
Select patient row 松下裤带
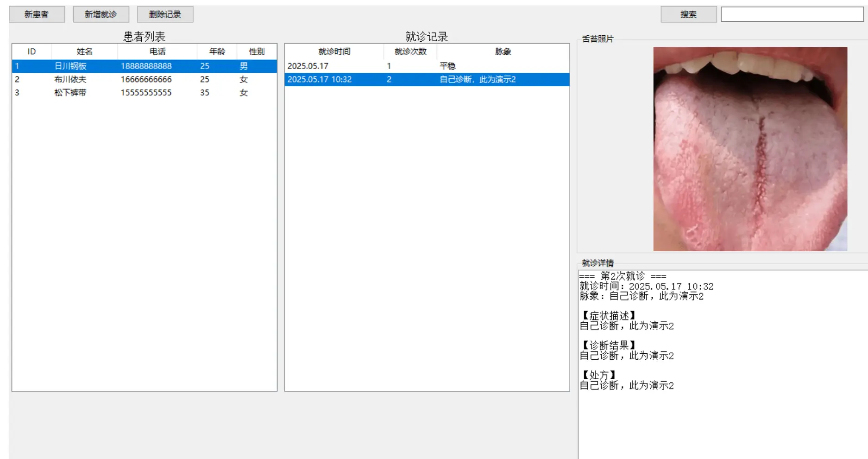click(70, 93)
